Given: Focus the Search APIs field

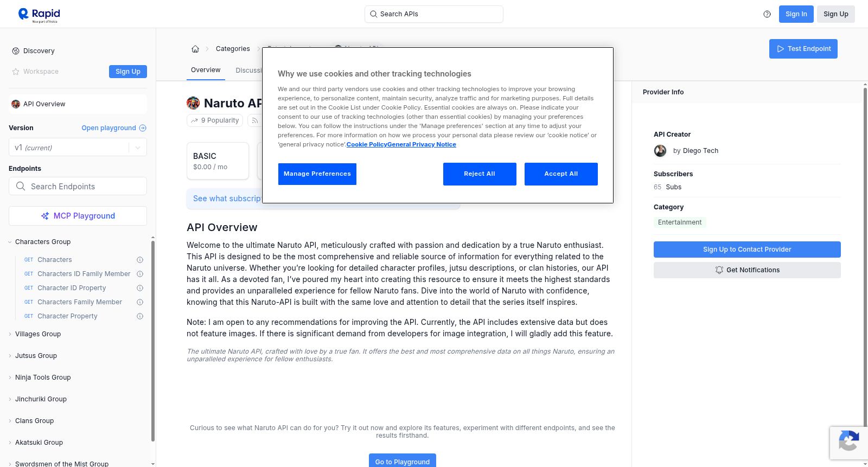Looking at the screenshot, I should (x=434, y=14).
